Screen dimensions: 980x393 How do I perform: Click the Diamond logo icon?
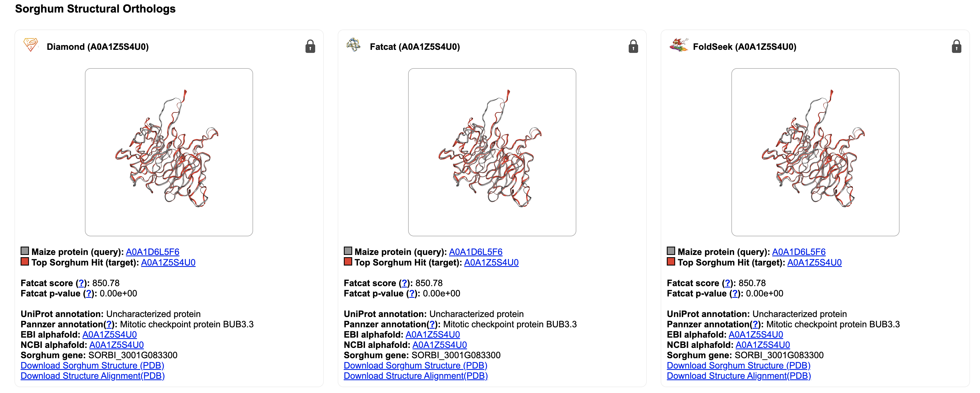pos(30,45)
